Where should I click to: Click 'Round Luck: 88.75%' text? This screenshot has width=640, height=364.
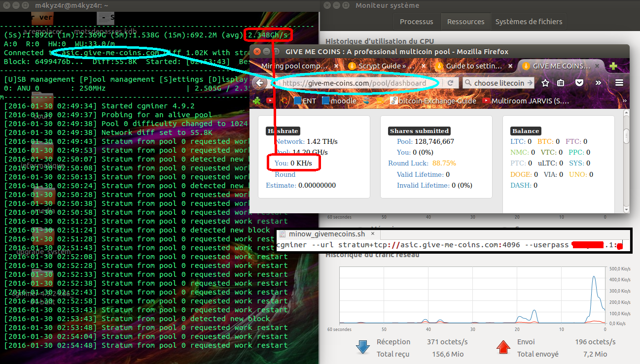[422, 163]
